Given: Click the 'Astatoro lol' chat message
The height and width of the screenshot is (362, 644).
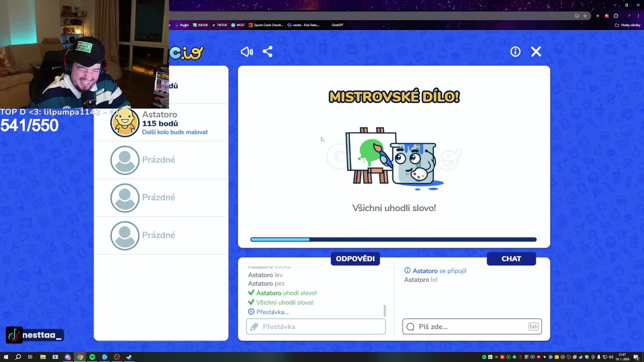Looking at the screenshot, I should tap(421, 280).
